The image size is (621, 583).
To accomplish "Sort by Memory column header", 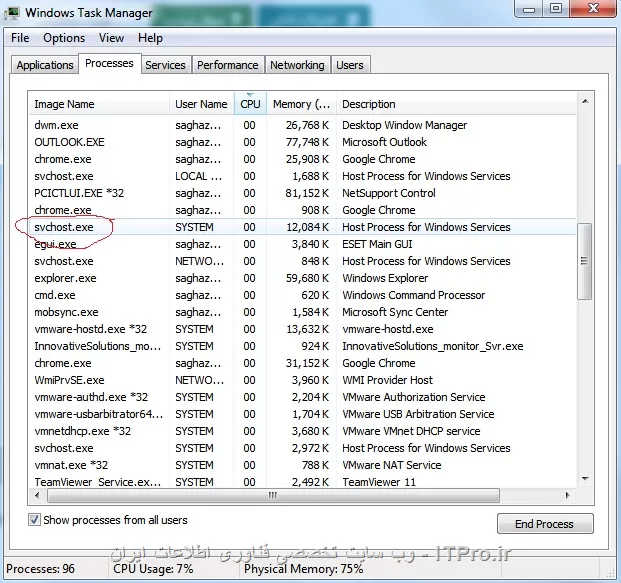I will (x=301, y=104).
